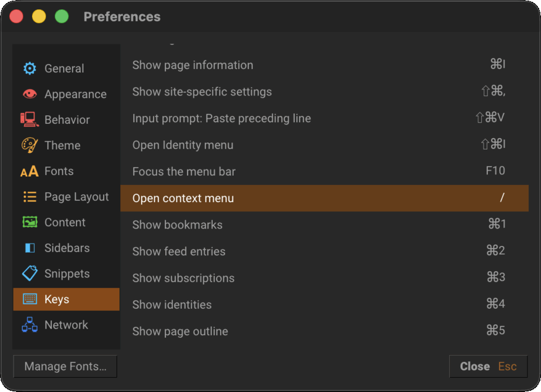The height and width of the screenshot is (392, 541).
Task: Click the Appearance eye icon
Action: (30, 94)
